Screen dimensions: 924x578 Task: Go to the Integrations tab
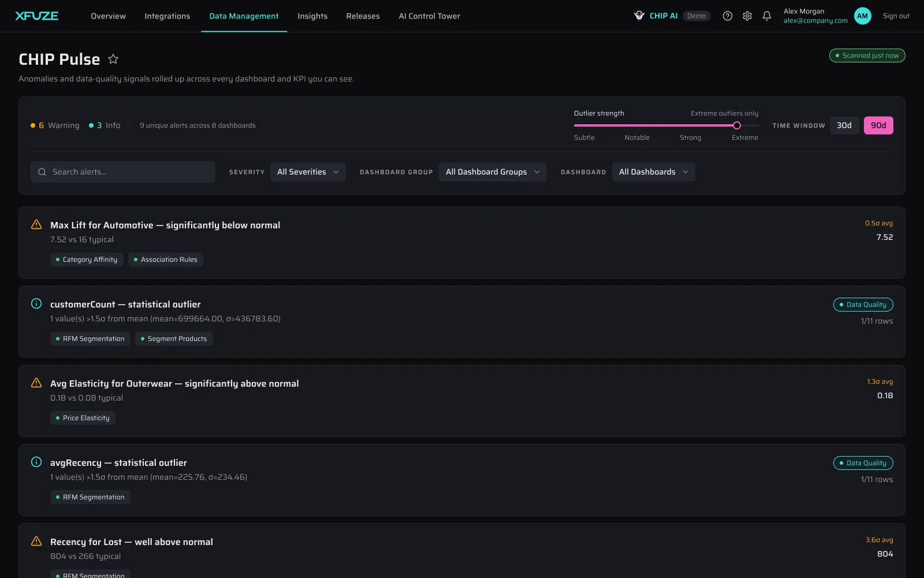pos(167,16)
